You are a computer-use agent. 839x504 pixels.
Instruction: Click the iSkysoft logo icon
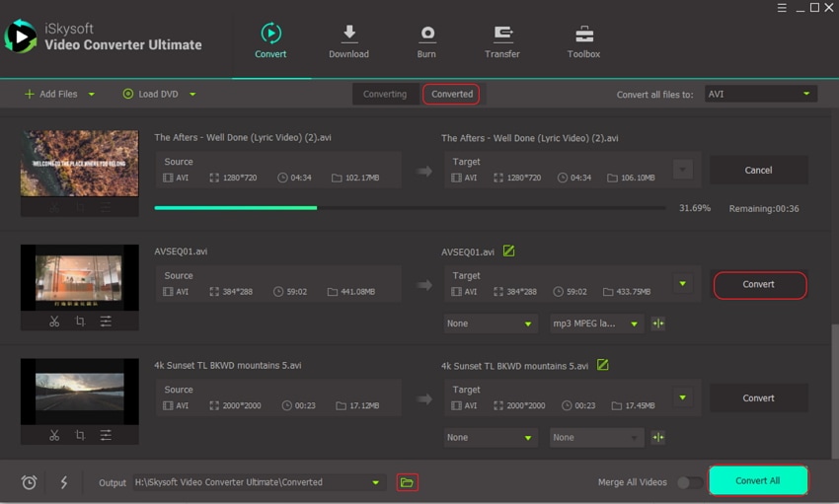(x=21, y=36)
